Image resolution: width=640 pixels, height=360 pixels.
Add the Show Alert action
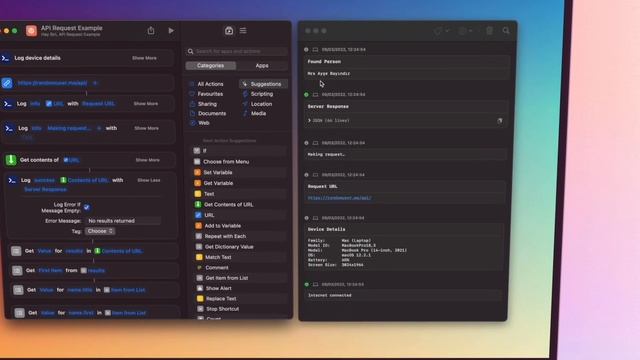point(240,288)
